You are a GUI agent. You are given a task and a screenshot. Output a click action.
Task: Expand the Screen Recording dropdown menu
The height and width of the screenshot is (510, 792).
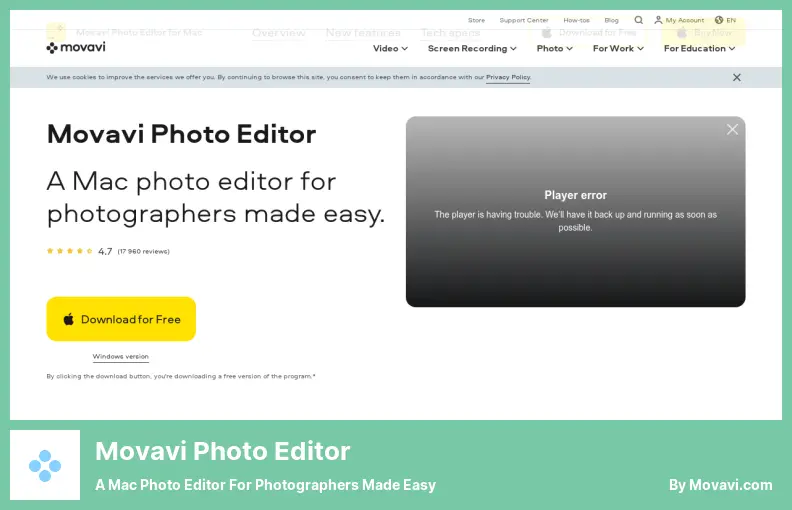(x=472, y=48)
